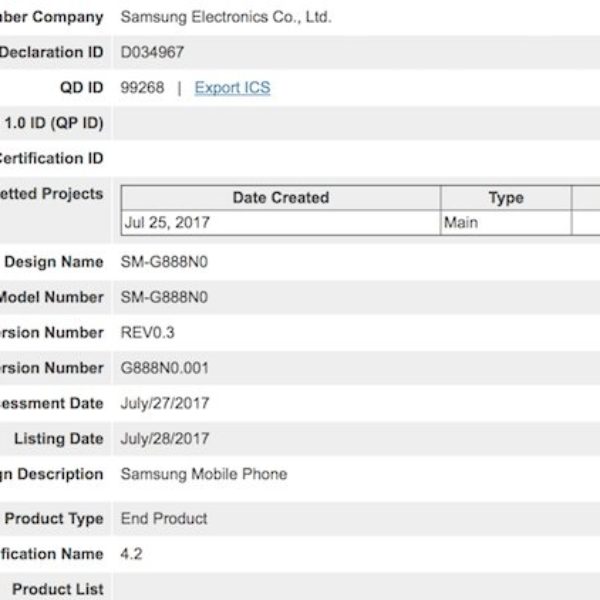This screenshot has width=600, height=600.
Task: Select the version value G888N0.001
Action: point(165,368)
